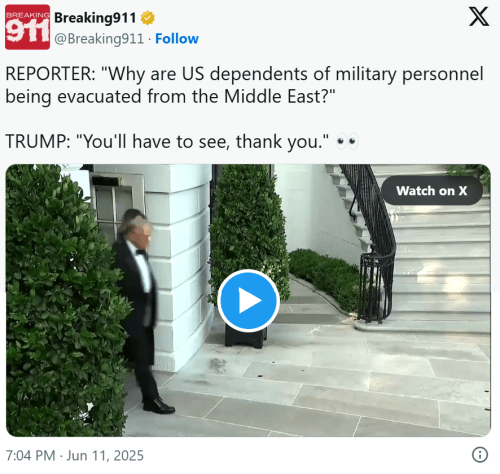The height and width of the screenshot is (474, 500).
Task: Open the tweet info icon
Action: (x=480, y=455)
